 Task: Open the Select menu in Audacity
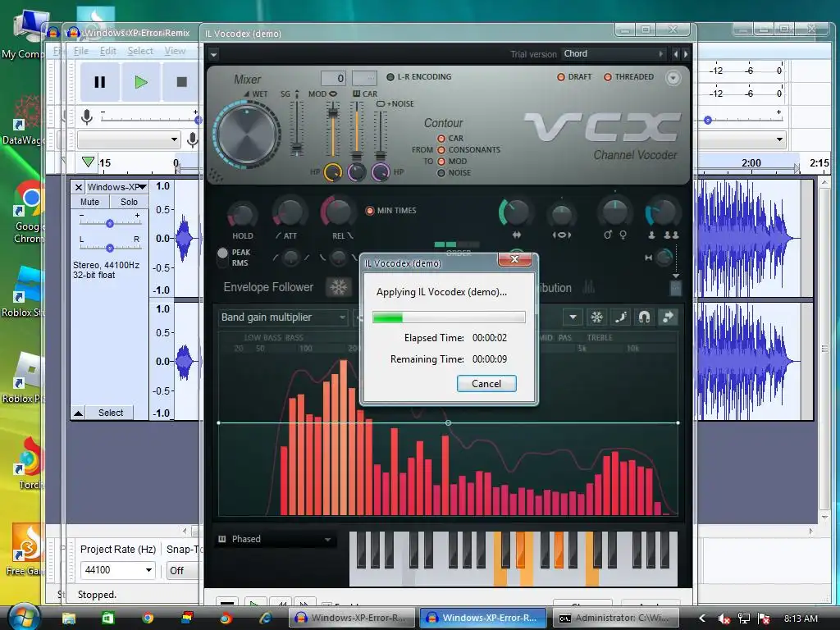click(x=140, y=51)
